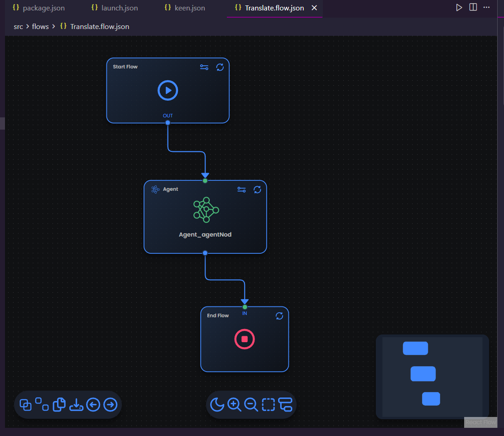Click the flows breadcrumb
The height and width of the screenshot is (436, 504).
click(40, 26)
